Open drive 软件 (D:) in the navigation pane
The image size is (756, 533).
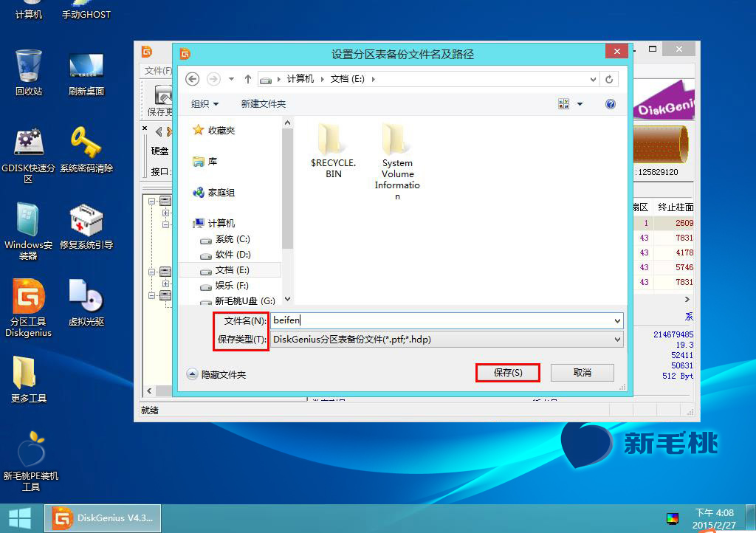coord(225,255)
